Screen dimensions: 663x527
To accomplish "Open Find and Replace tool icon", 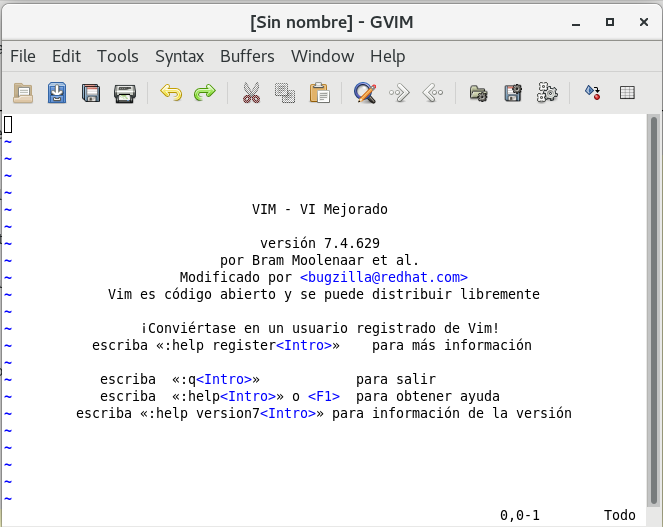I will coord(365,94).
